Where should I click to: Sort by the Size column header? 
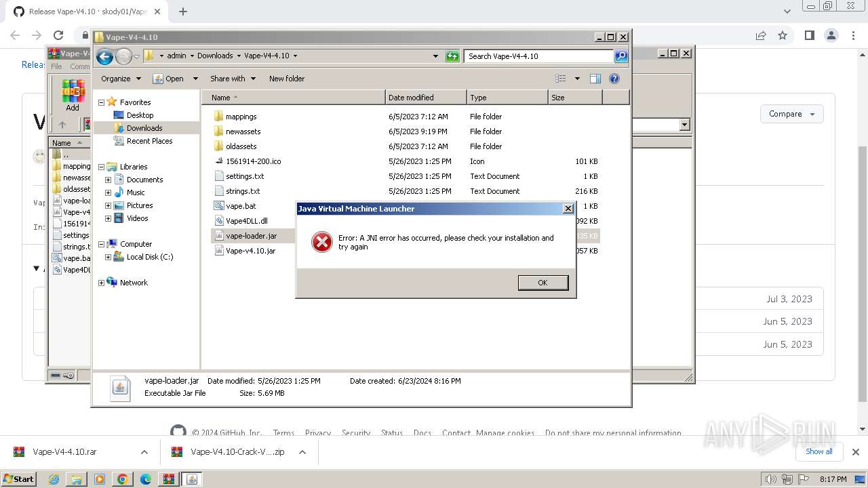click(575, 98)
